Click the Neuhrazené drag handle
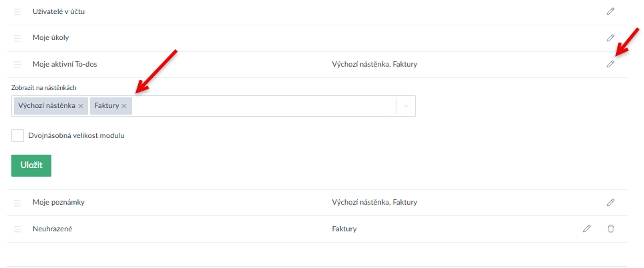Screen dimensions: 644x268 click(x=18, y=229)
